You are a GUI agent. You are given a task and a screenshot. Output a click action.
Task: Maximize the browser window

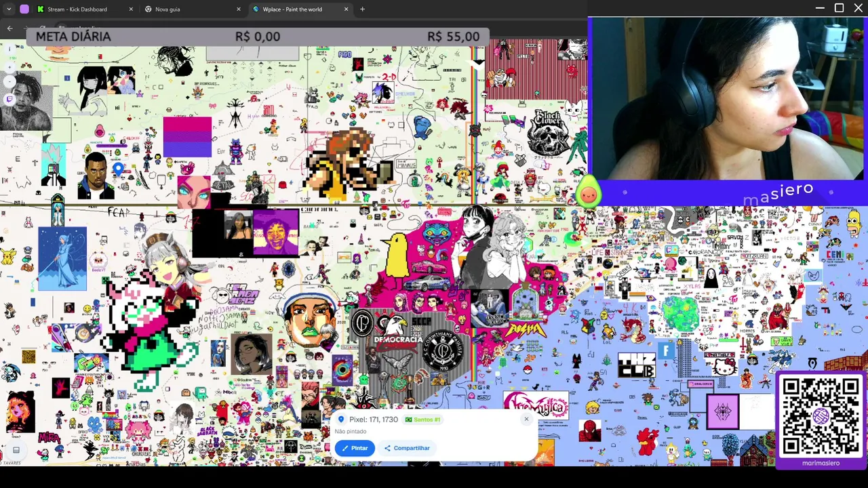pos(839,8)
